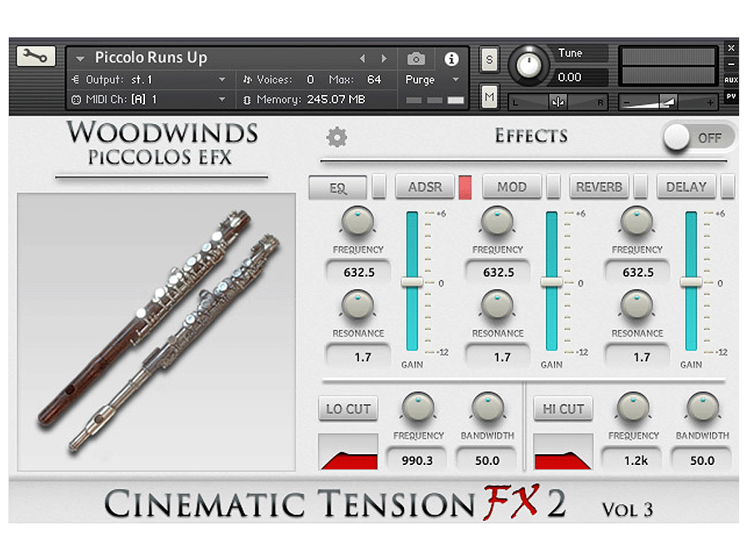Viewport: 750px width, 560px height.
Task: Click the Voices note icon
Action: [247, 79]
